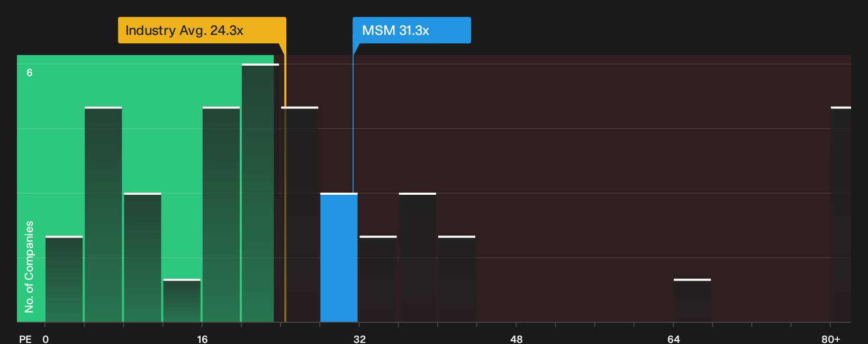Click the x-axis label 48
Image resolution: width=868 pixels, height=344 pixels.
[517, 339]
